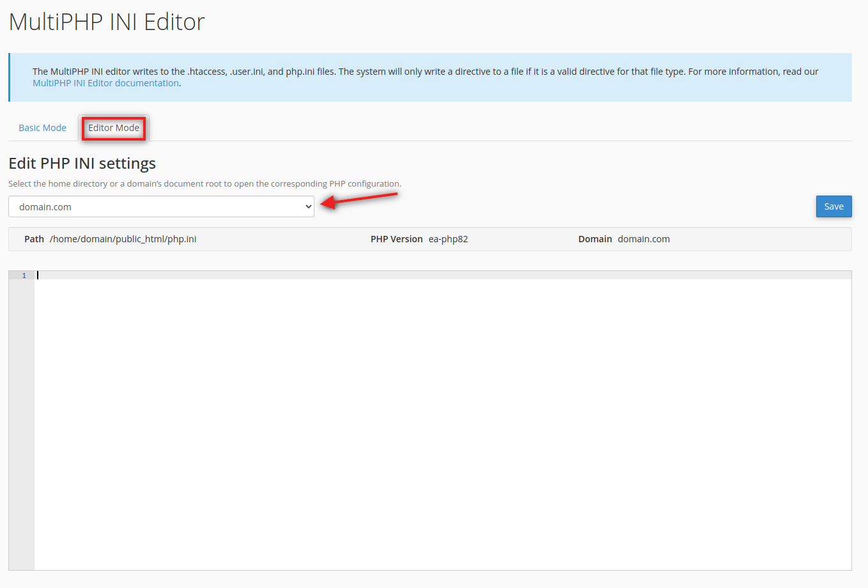Open the domain.com location dropdown
This screenshot has width=868, height=588.
pos(161,206)
